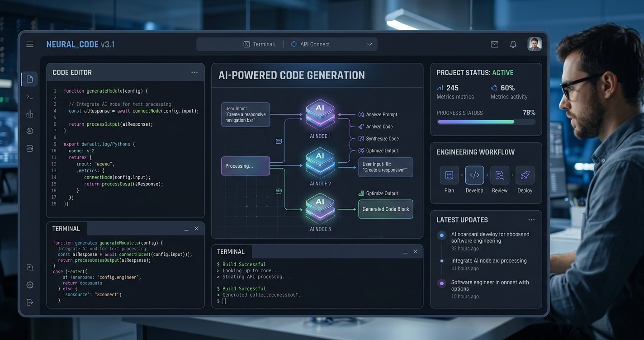Click the Synthesize Code step
This screenshot has width=644, height=340.
[x=379, y=139]
